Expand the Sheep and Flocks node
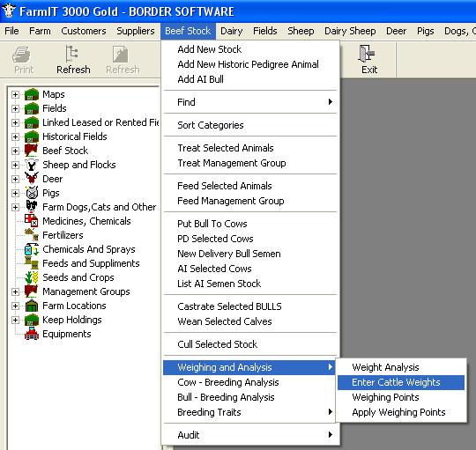This screenshot has height=450, width=476. [15, 165]
